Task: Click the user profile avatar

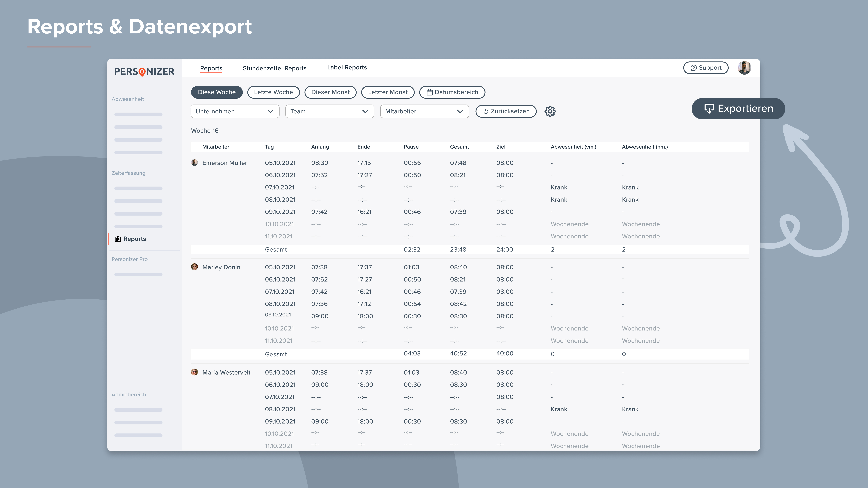Action: tap(744, 68)
